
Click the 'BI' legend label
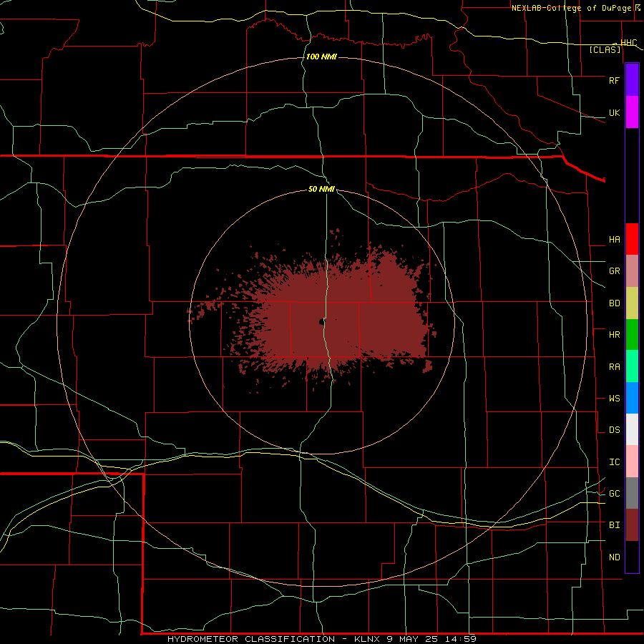(x=615, y=525)
